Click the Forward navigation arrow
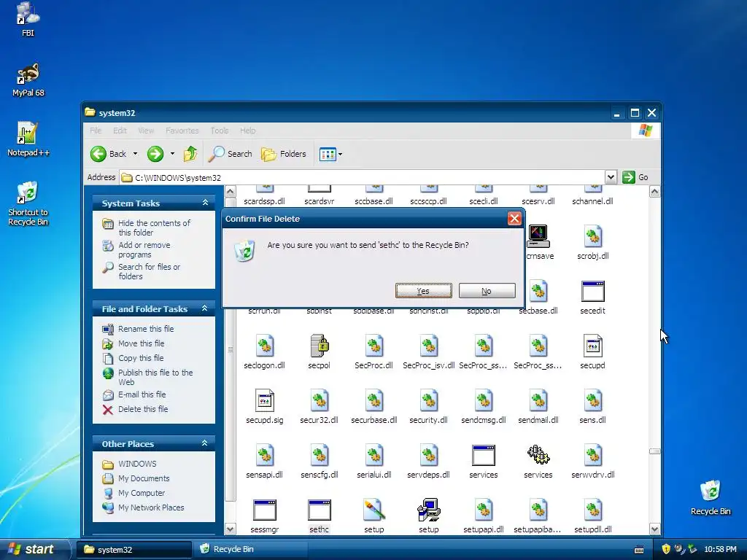 [x=155, y=154]
